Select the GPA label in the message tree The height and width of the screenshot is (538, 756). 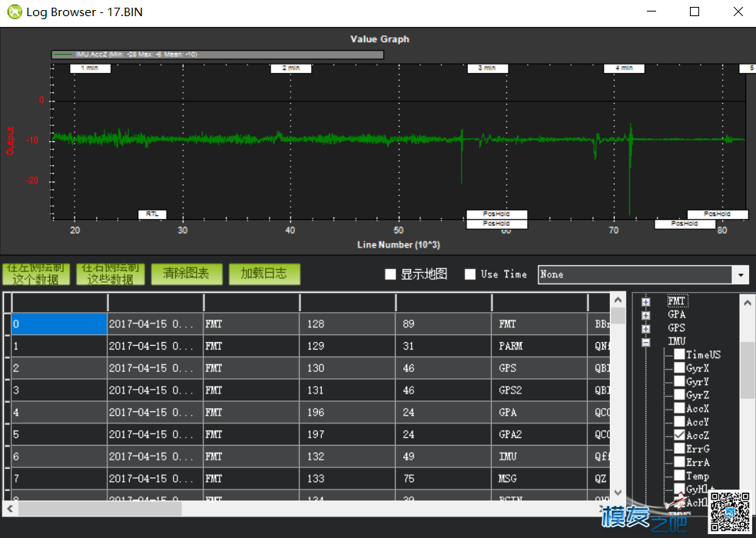pos(677,314)
